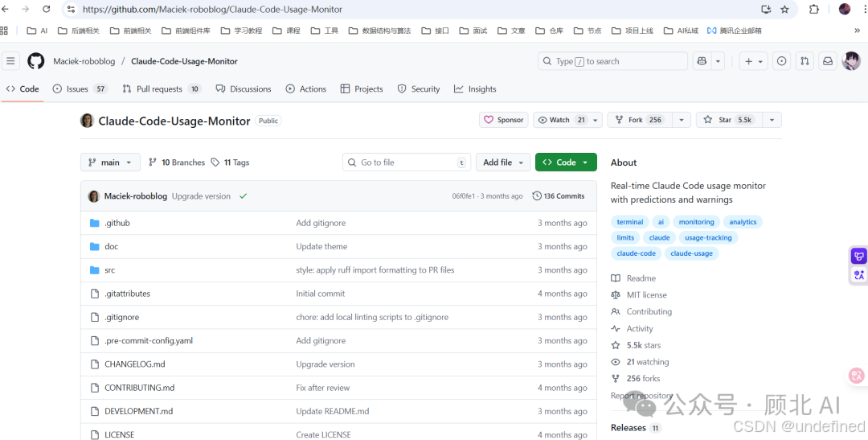View the 10 Branches link

tap(177, 162)
